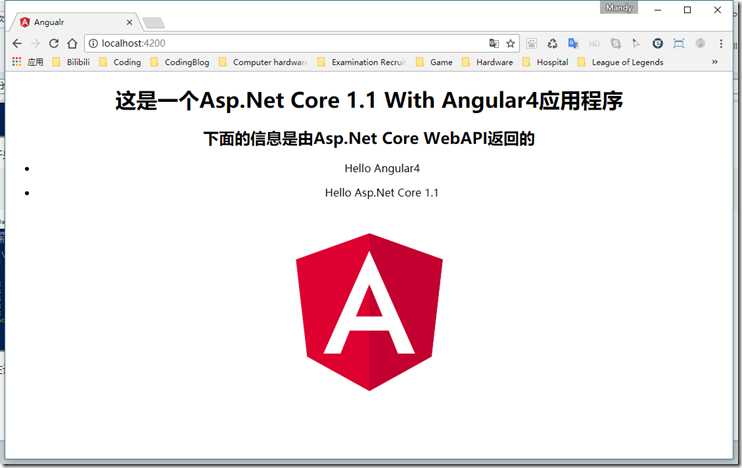
Task: Click the grey round extension icon
Action: point(700,44)
